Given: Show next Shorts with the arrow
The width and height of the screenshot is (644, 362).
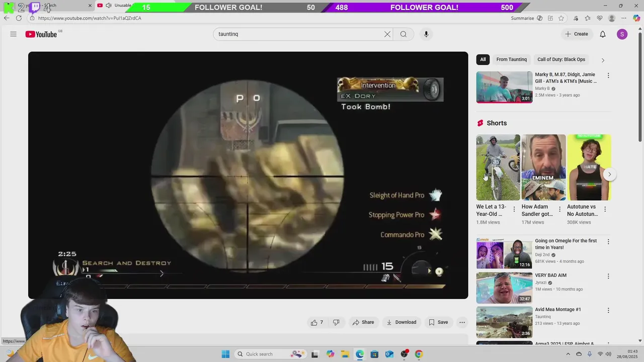Looking at the screenshot, I should [609, 174].
